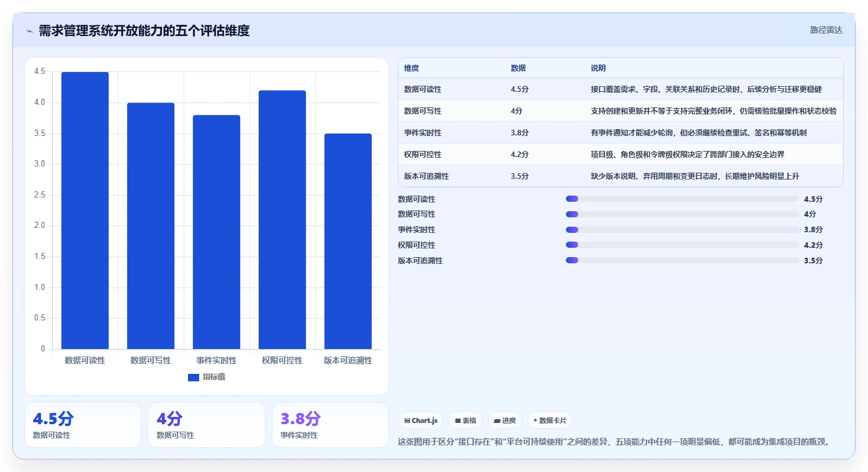This screenshot has height=472, width=868.
Task: Click the 数据可读性 bar in chart
Action: coord(85,211)
